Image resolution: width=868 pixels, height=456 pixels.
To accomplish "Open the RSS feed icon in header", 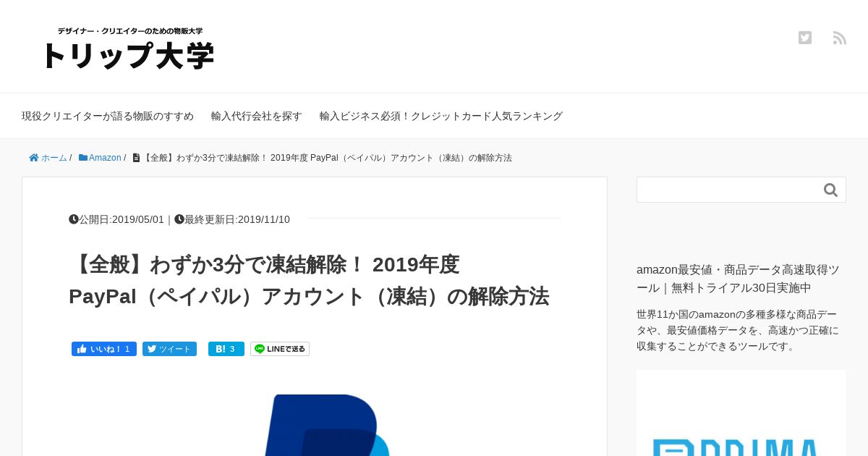I will click(839, 38).
